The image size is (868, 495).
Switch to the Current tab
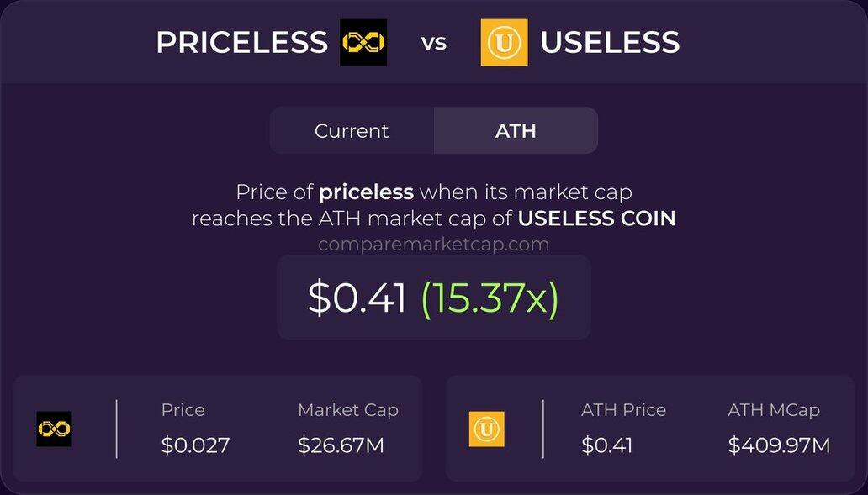pos(352,131)
